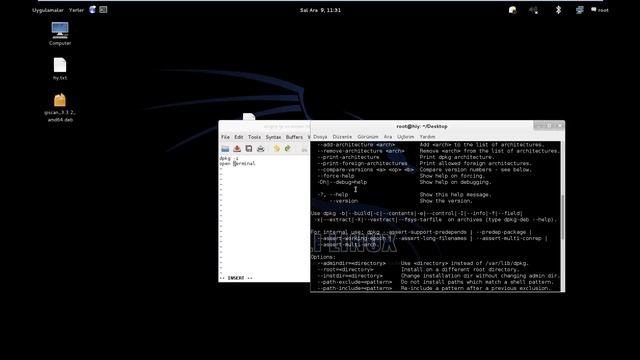Open gVim Tools menu

click(254, 137)
